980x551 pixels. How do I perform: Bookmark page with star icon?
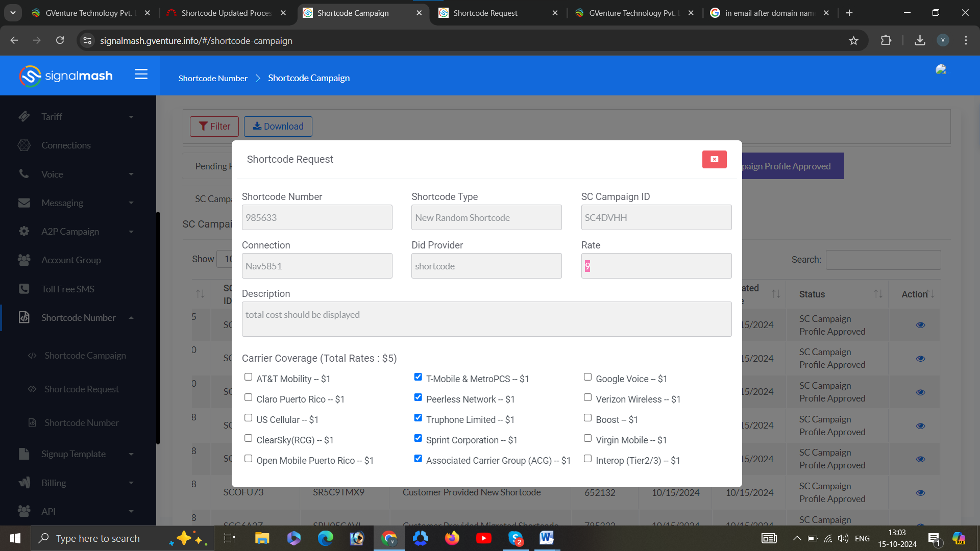[x=853, y=41]
